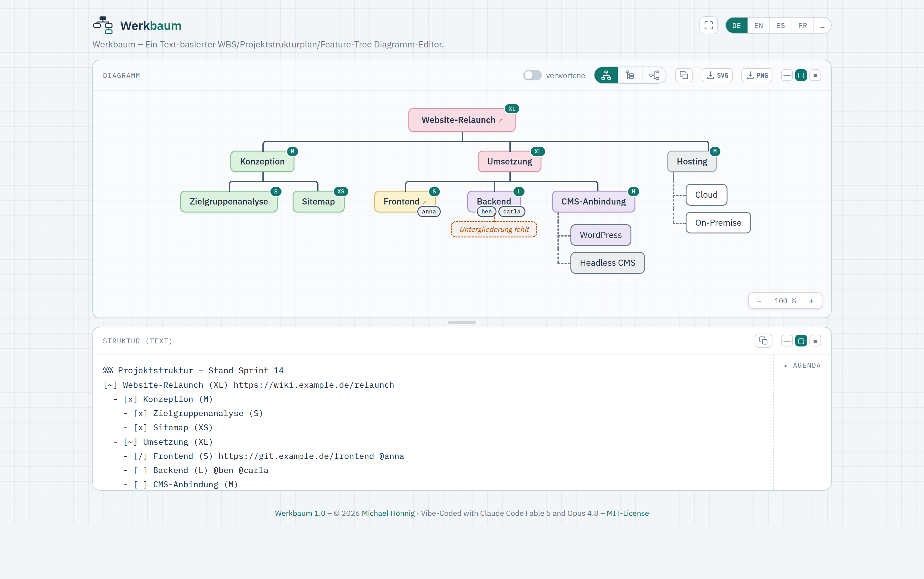
Task: Click the XS badge on Sitemap
Action: [341, 192]
